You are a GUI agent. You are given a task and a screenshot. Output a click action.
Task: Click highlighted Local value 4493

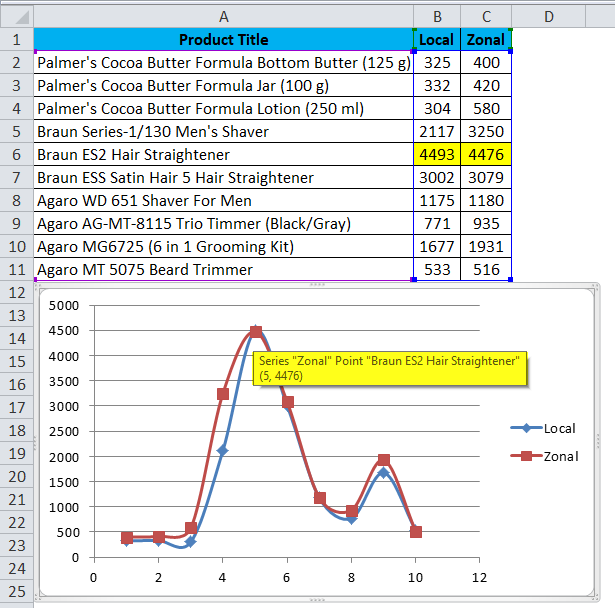point(437,155)
